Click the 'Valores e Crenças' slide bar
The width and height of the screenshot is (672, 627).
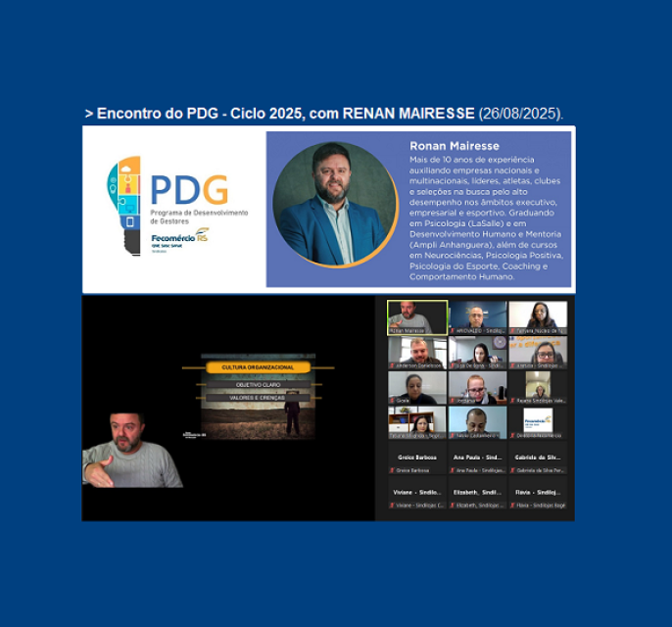click(x=258, y=398)
